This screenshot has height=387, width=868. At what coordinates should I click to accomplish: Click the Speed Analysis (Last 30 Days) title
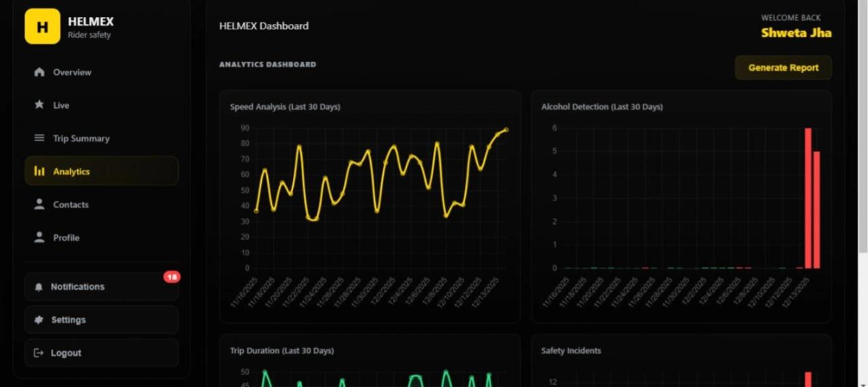[x=285, y=107]
